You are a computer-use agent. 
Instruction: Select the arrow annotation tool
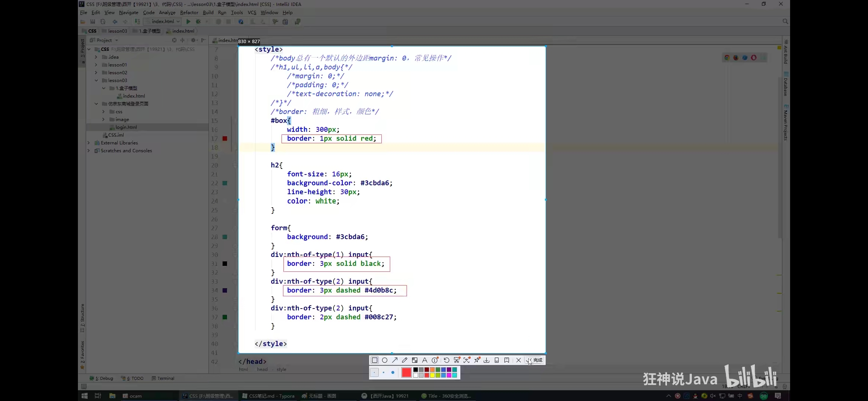point(395,360)
